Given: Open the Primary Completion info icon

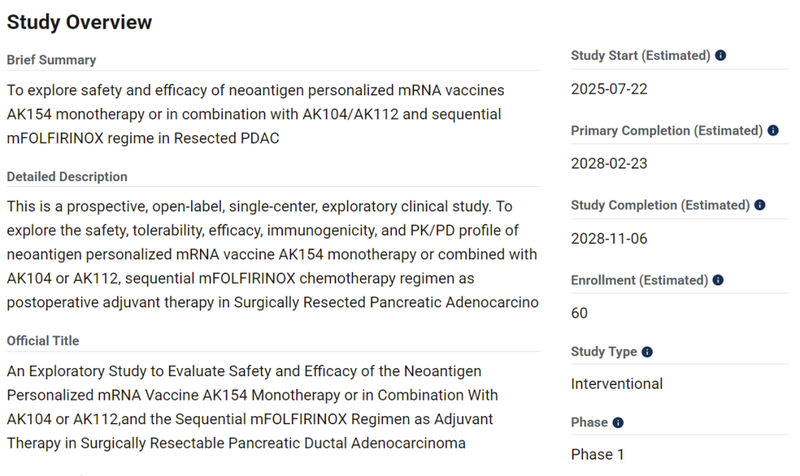Looking at the screenshot, I should (x=773, y=131).
